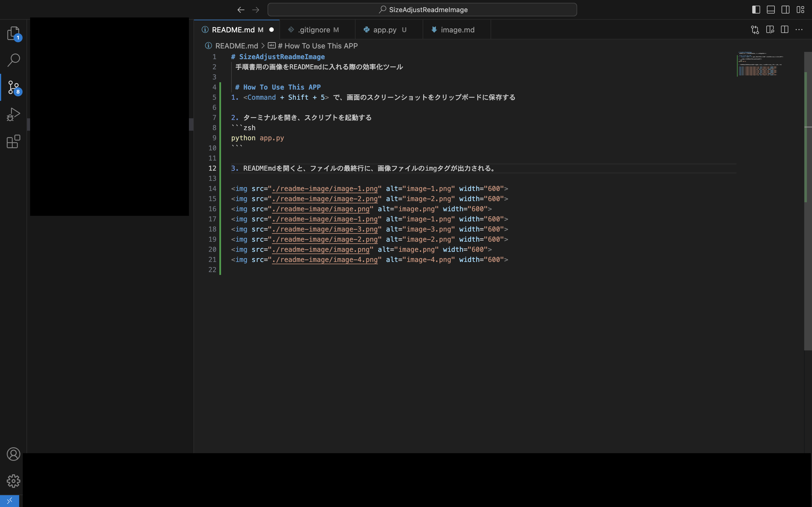This screenshot has width=812, height=507.
Task: Toggle the secondary side bar visibility
Action: 785,10
